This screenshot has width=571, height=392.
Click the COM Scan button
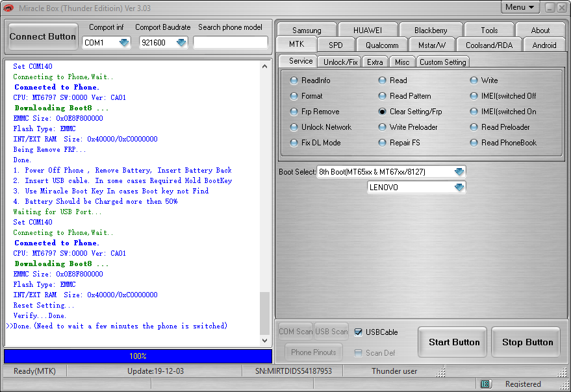[x=296, y=332]
